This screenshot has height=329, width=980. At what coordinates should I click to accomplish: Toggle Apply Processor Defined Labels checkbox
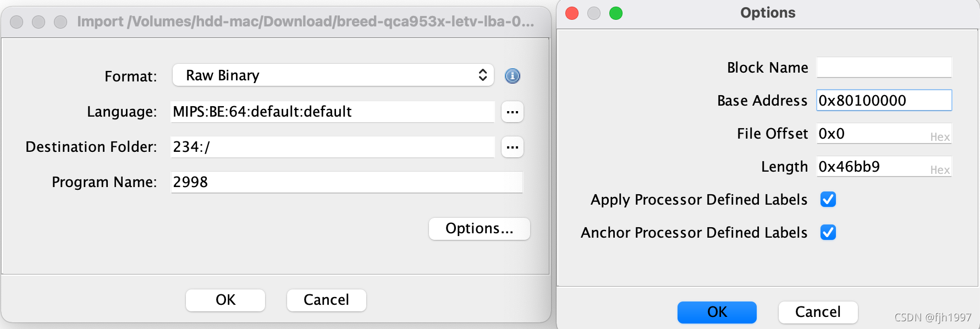(x=828, y=200)
